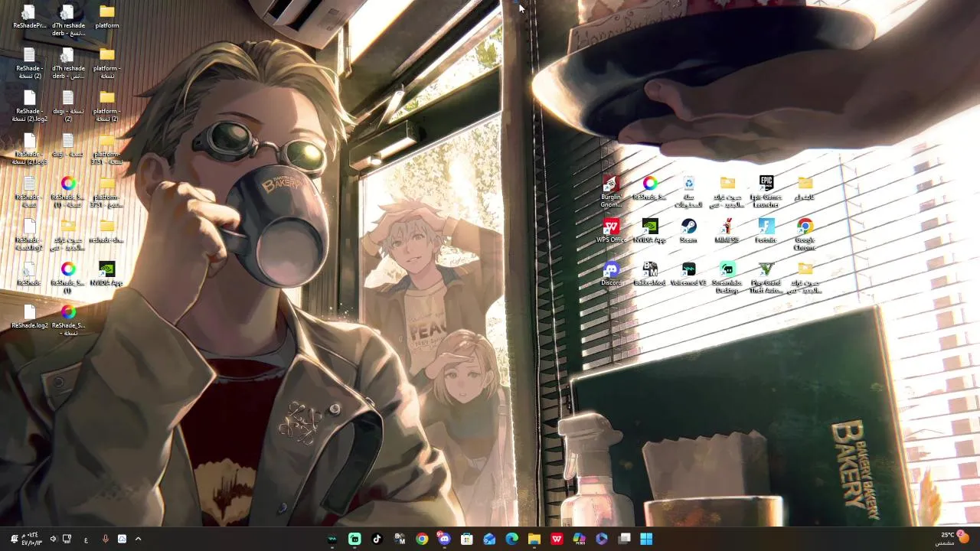Launch Fortnite from the desktop
Screen dimensions: 980x551
click(766, 230)
